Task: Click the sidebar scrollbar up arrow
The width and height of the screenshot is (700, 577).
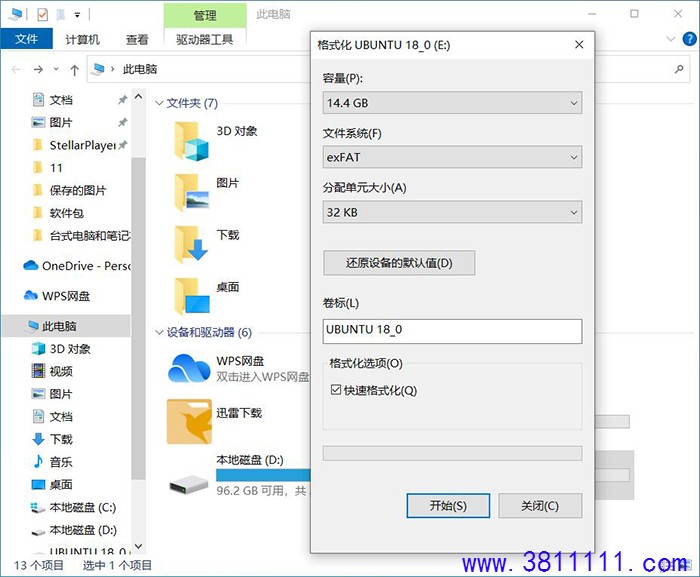Action: (x=138, y=96)
